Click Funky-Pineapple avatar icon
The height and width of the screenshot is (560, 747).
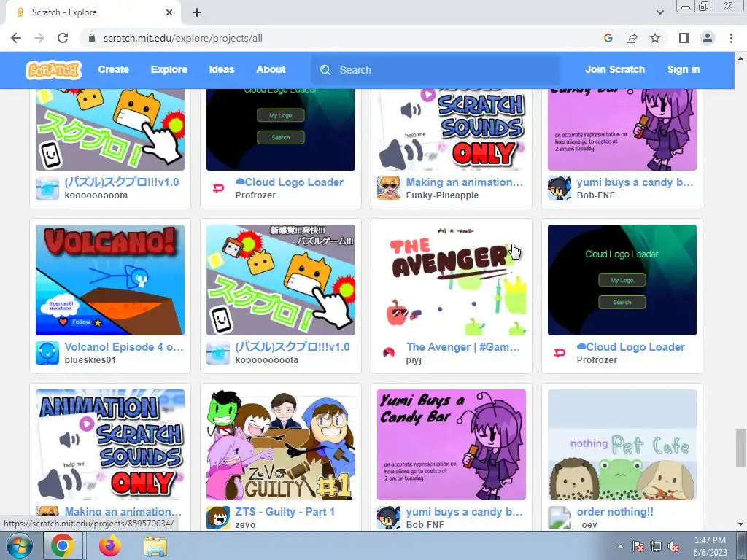point(389,188)
